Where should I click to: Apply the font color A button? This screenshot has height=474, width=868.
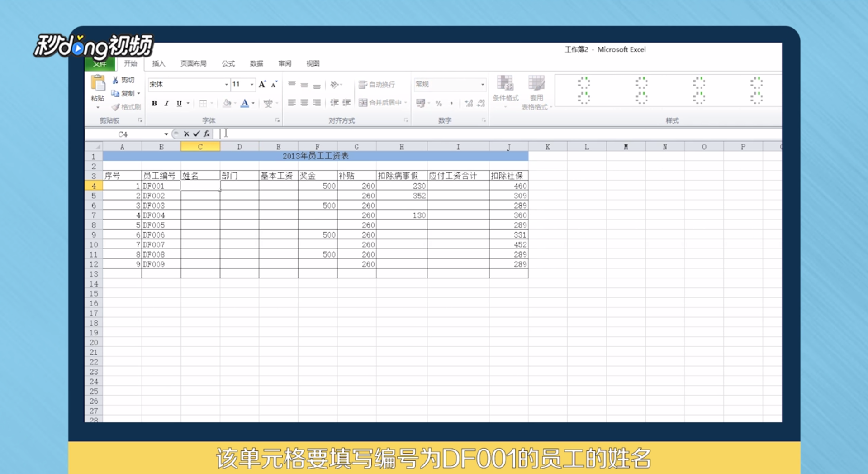(245, 104)
